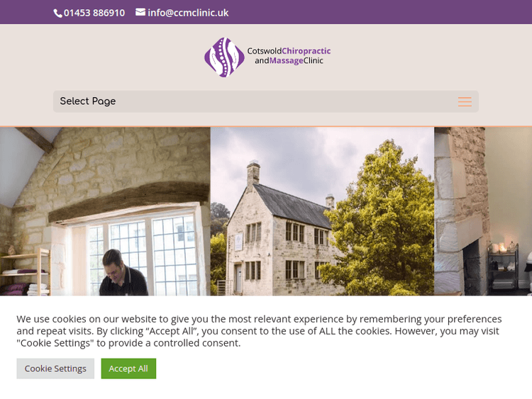The width and height of the screenshot is (532, 399).
Task: Click the phone handset icon
Action: click(x=57, y=13)
